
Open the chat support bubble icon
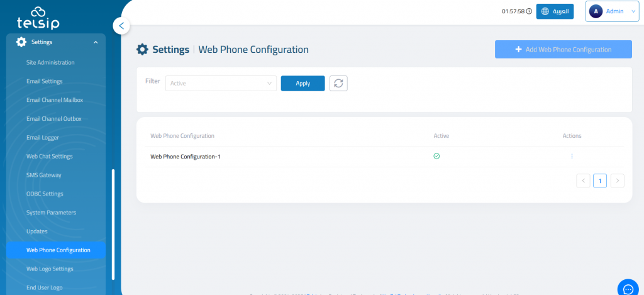pos(627,288)
